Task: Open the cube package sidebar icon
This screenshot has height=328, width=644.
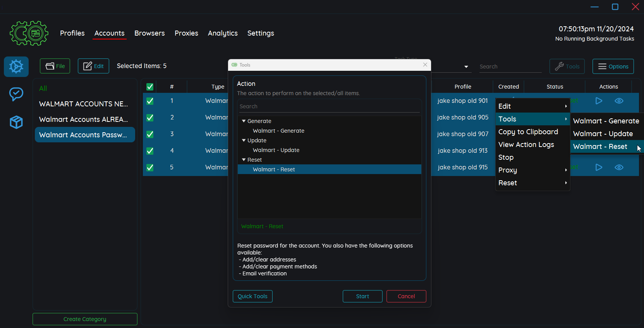Action: tap(16, 122)
